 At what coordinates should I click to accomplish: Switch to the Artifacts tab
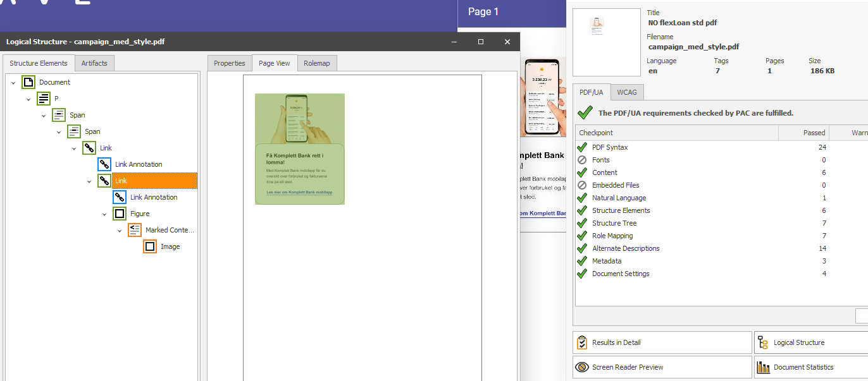pyautogui.click(x=94, y=63)
